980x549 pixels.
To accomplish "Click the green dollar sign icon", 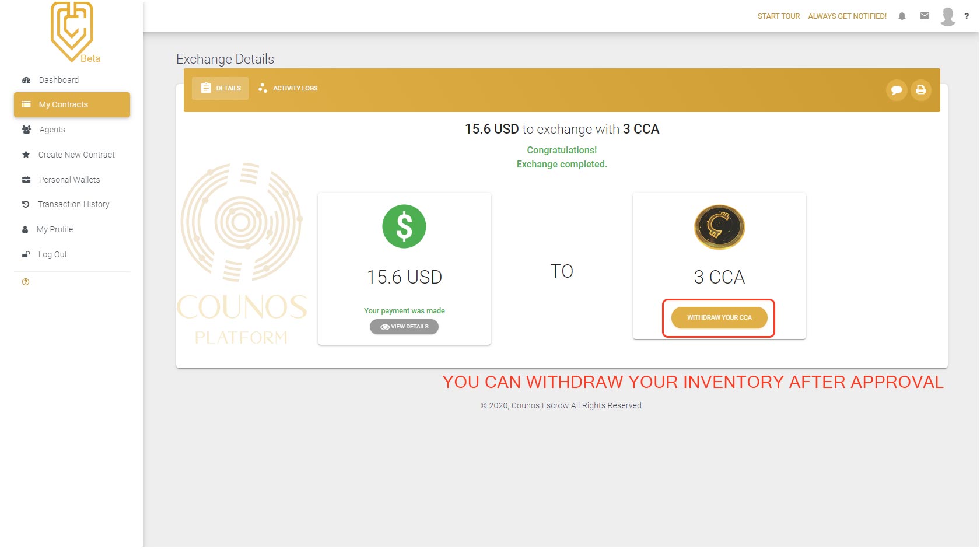I will [x=404, y=226].
